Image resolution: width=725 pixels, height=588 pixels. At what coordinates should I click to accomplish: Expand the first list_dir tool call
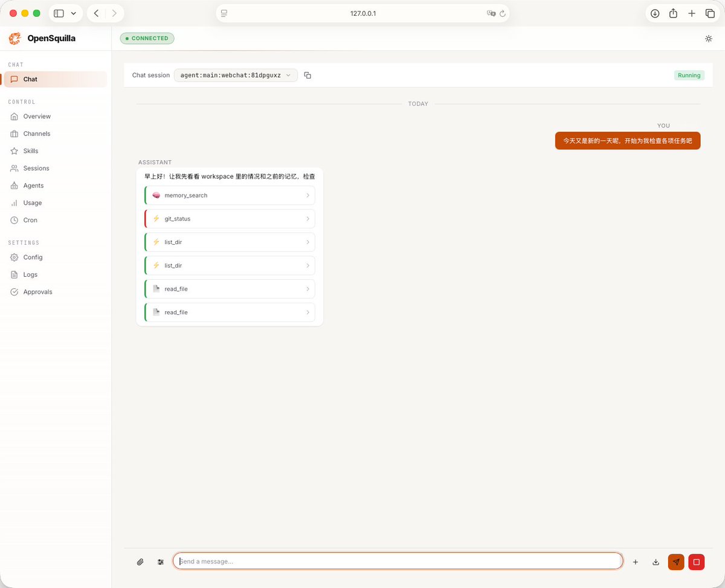pyautogui.click(x=230, y=242)
